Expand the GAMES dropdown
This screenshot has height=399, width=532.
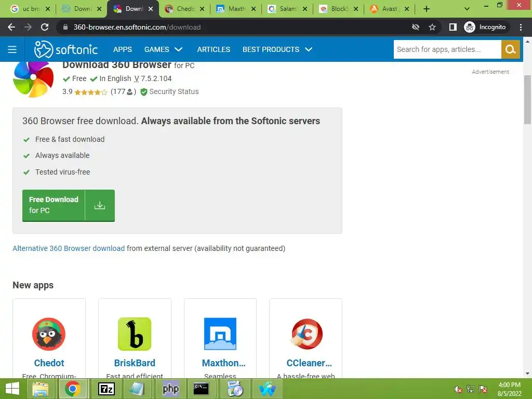click(163, 49)
